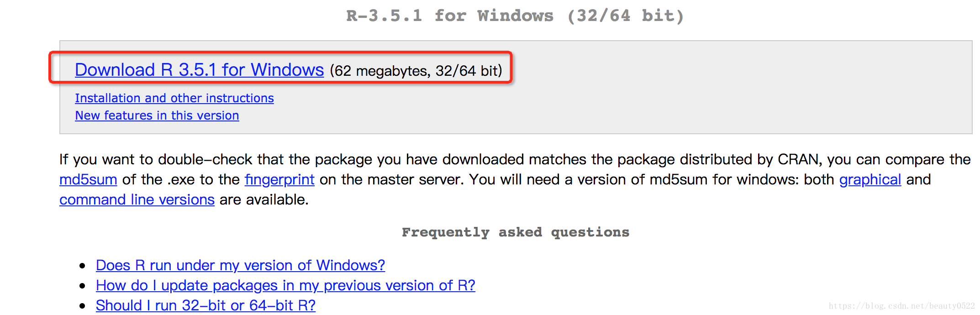Click "How do I update packages" FAQ link
This screenshot has height=315, width=980.
point(285,285)
